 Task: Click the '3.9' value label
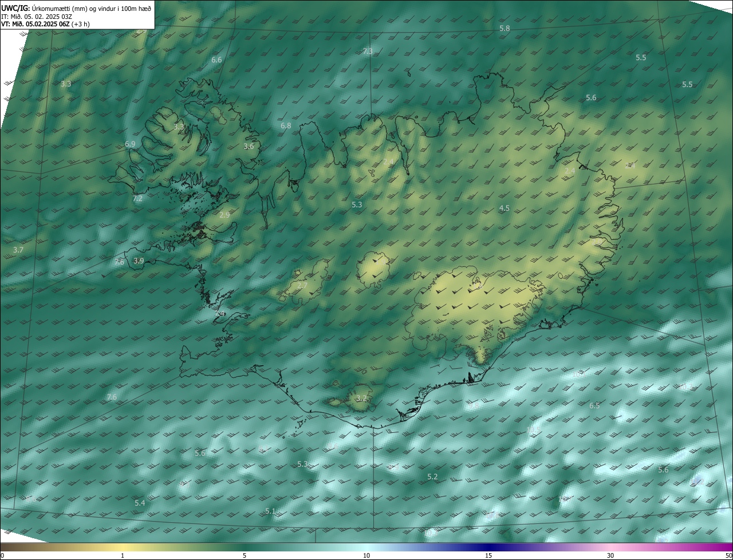pos(139,261)
